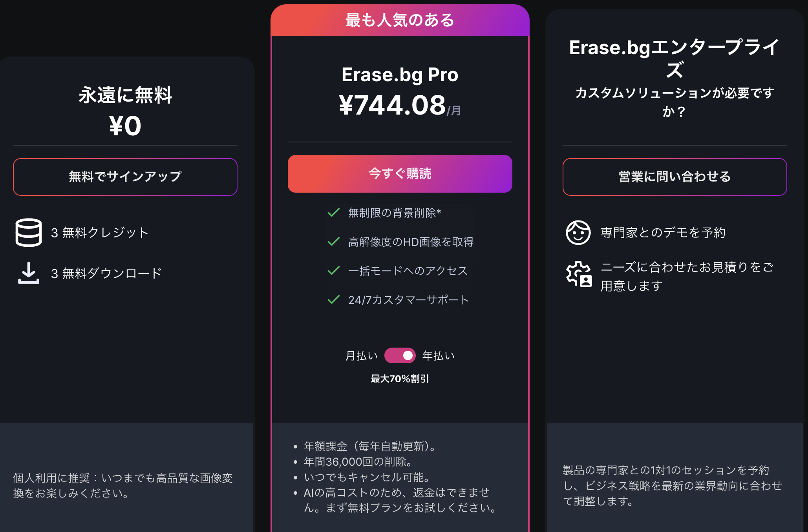Select the 年払い billing label

tap(439, 356)
